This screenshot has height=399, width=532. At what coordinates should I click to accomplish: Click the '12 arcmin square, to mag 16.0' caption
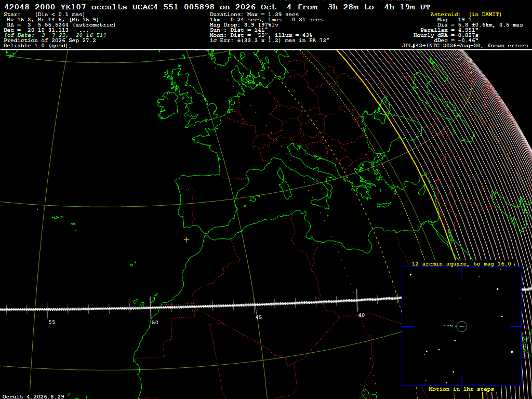click(461, 263)
